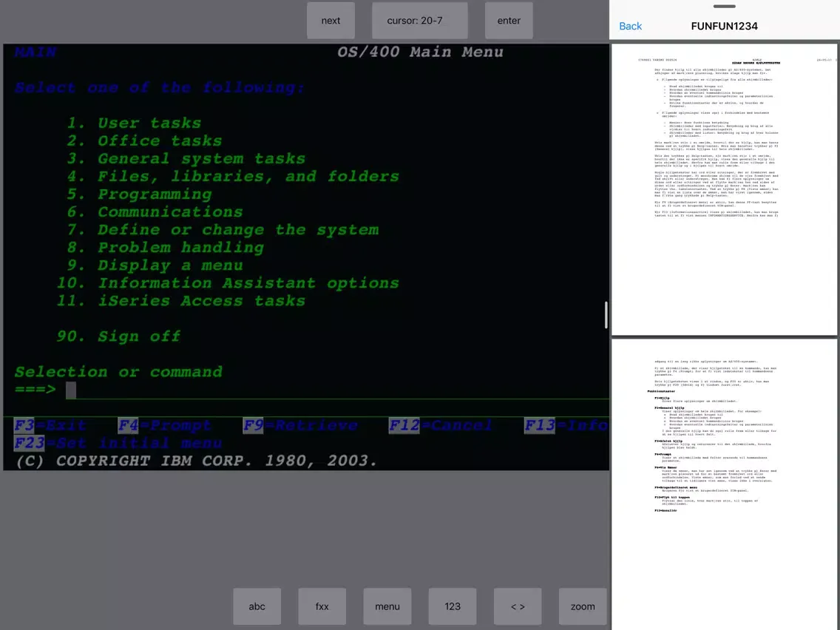Tap the "cursor: 20-7" position button

[x=419, y=21]
